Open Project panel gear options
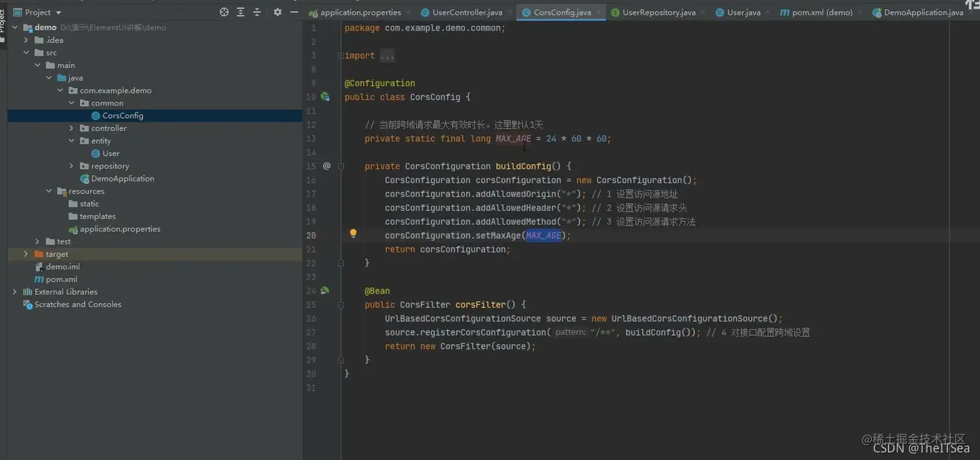 click(x=277, y=12)
